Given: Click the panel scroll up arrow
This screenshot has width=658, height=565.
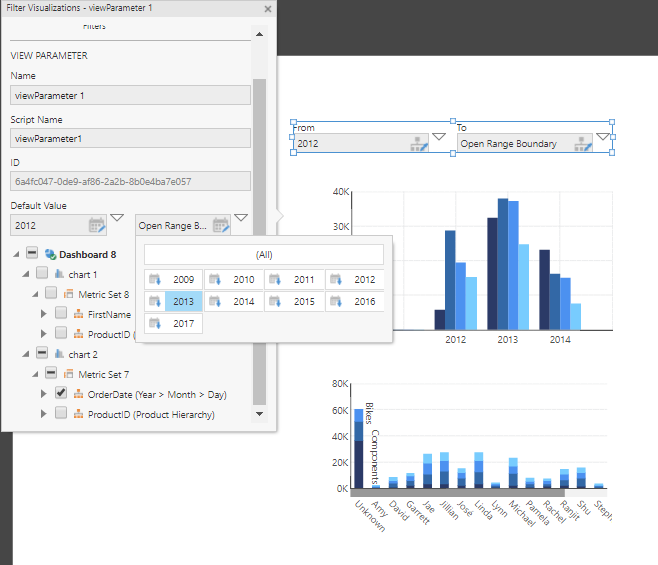Looking at the screenshot, I should (259, 34).
